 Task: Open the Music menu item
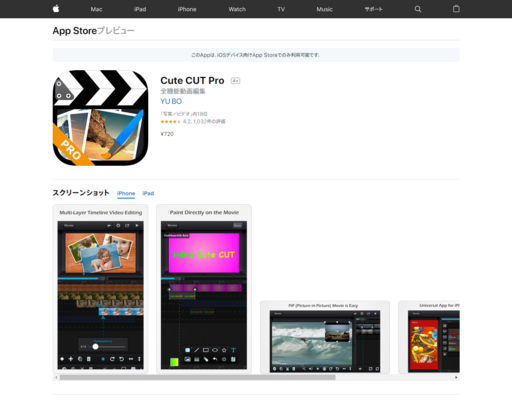click(x=324, y=9)
